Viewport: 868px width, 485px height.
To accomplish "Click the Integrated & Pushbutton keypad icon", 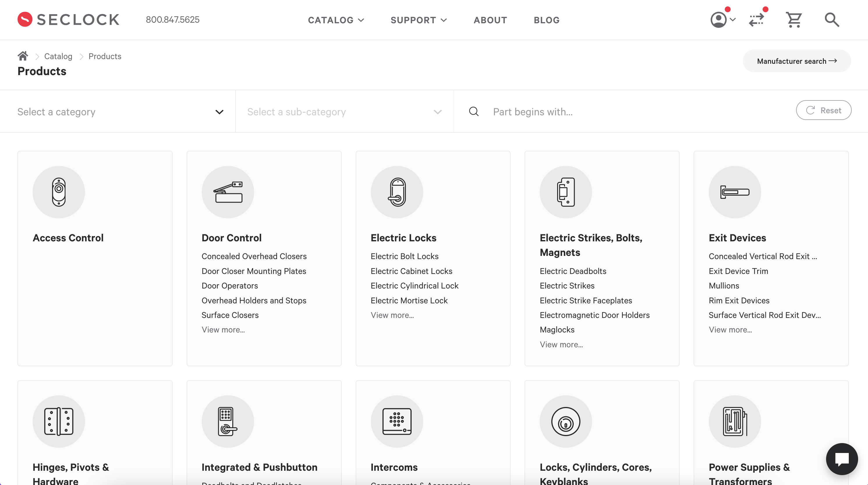I will (228, 421).
